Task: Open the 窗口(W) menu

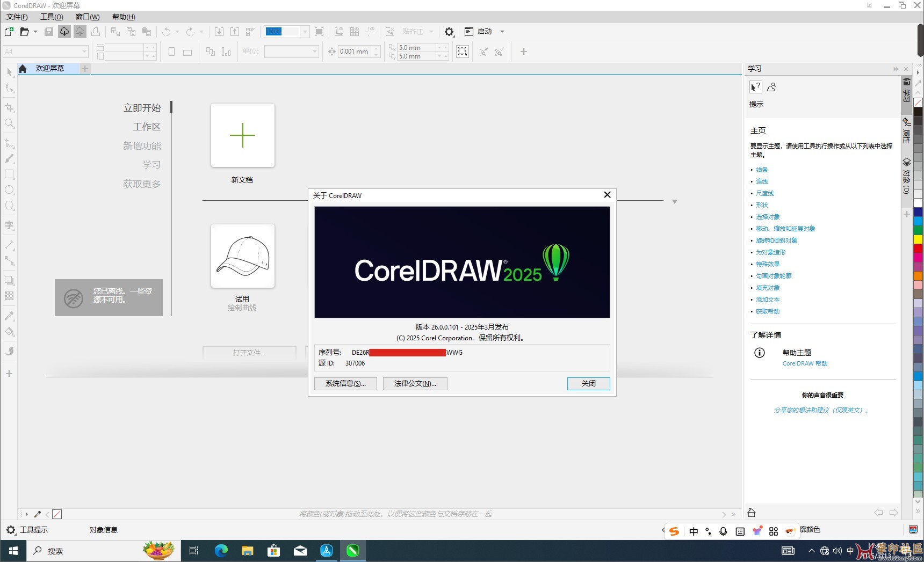Action: coord(88,17)
